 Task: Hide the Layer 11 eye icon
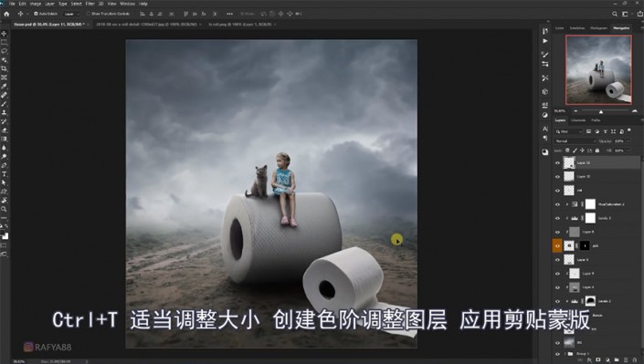(557, 163)
